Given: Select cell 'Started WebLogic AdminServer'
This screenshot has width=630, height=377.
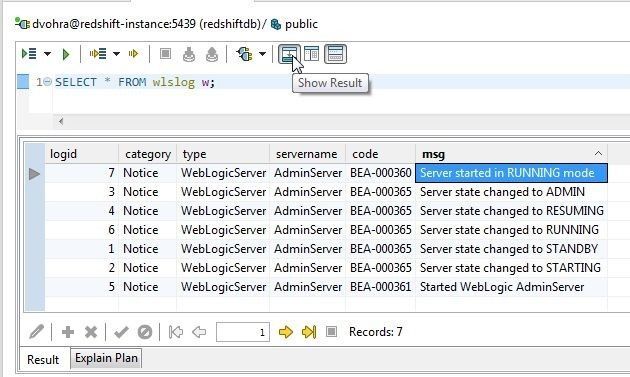Looking at the screenshot, I should pyautogui.click(x=511, y=287).
